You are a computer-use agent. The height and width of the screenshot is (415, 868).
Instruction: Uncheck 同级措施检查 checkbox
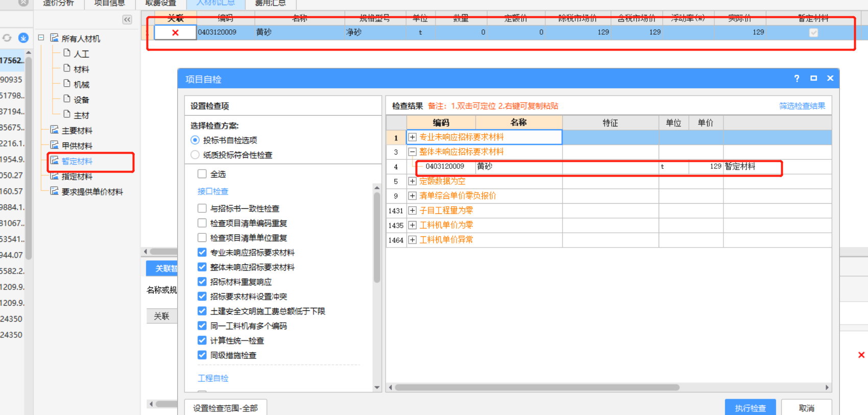pyautogui.click(x=202, y=355)
